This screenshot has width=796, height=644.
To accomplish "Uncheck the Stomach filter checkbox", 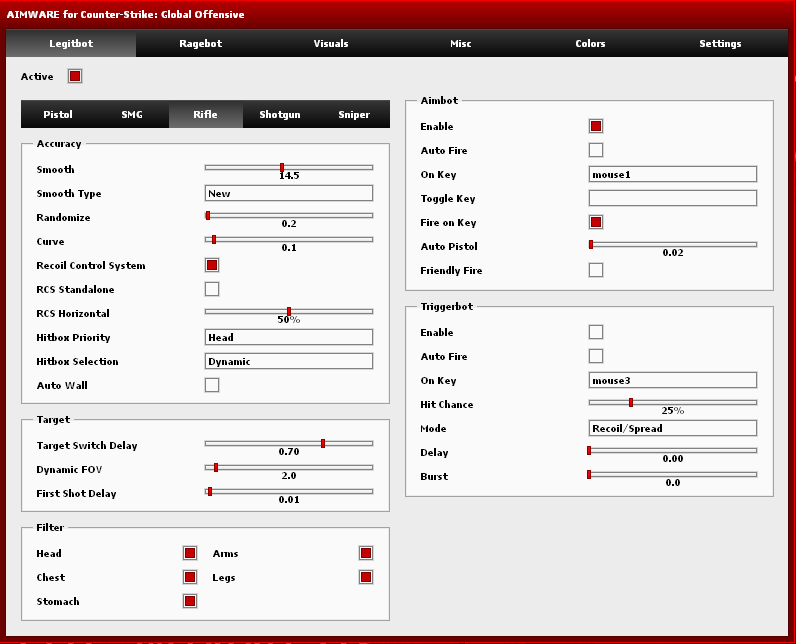I will click(190, 602).
